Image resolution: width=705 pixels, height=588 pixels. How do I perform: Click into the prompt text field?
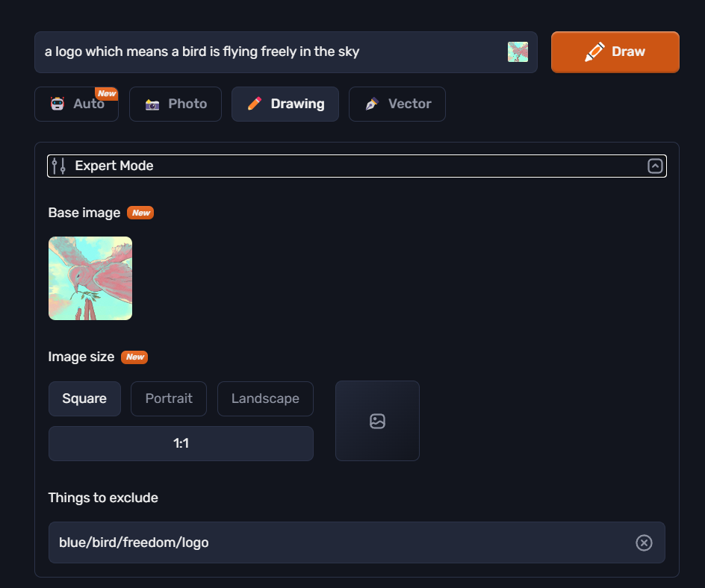274,52
